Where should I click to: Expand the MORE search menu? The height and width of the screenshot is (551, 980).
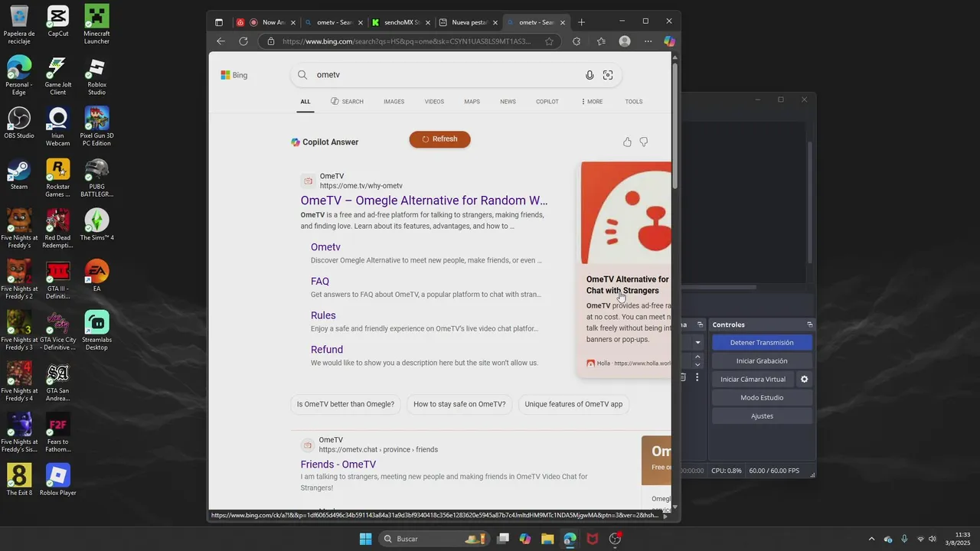click(x=592, y=102)
